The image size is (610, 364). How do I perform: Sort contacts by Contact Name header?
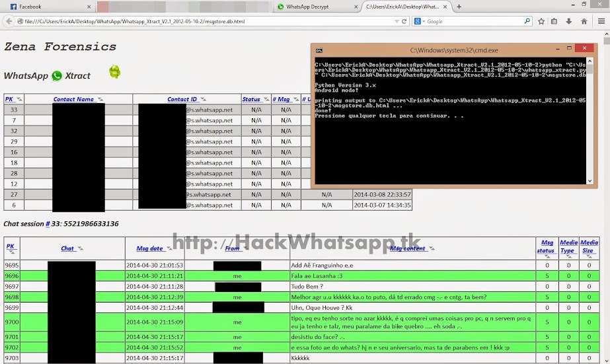pos(73,99)
